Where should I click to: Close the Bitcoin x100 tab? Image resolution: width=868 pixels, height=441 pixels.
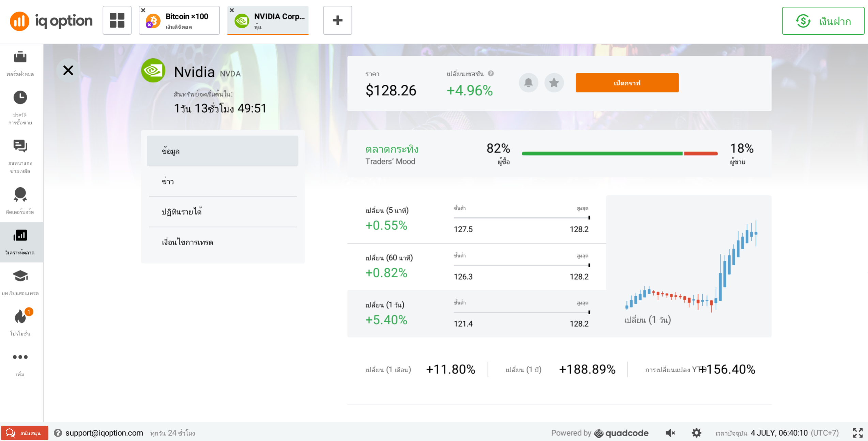143,10
